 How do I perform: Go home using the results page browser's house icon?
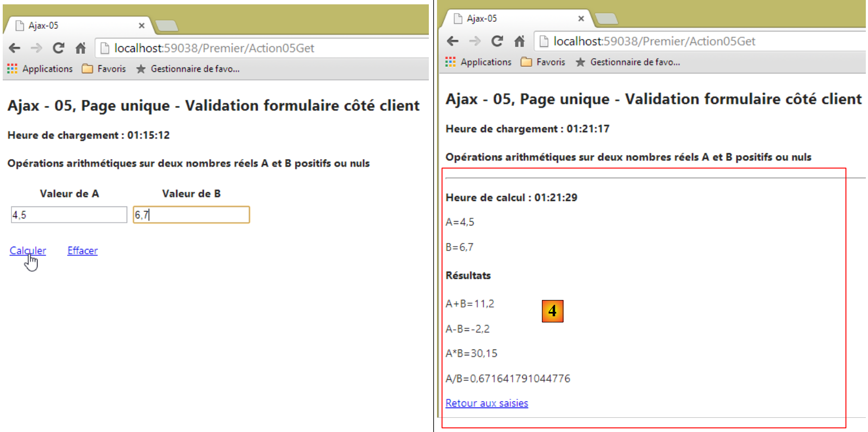pos(520,41)
